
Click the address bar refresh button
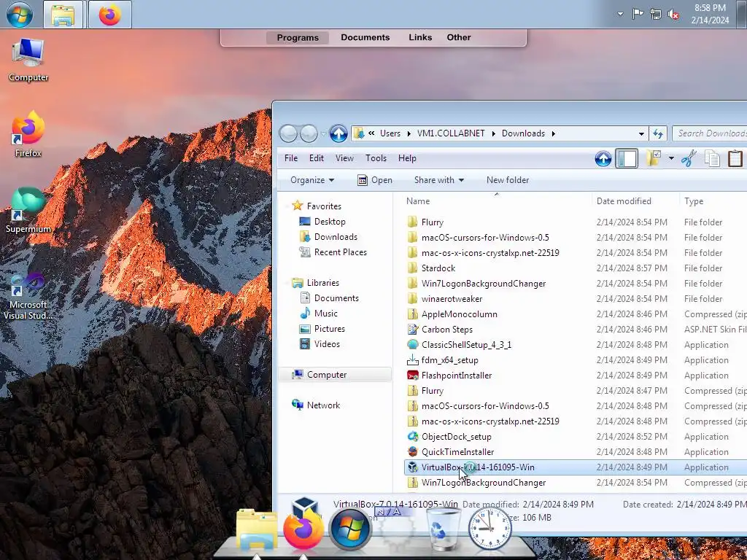coord(658,134)
